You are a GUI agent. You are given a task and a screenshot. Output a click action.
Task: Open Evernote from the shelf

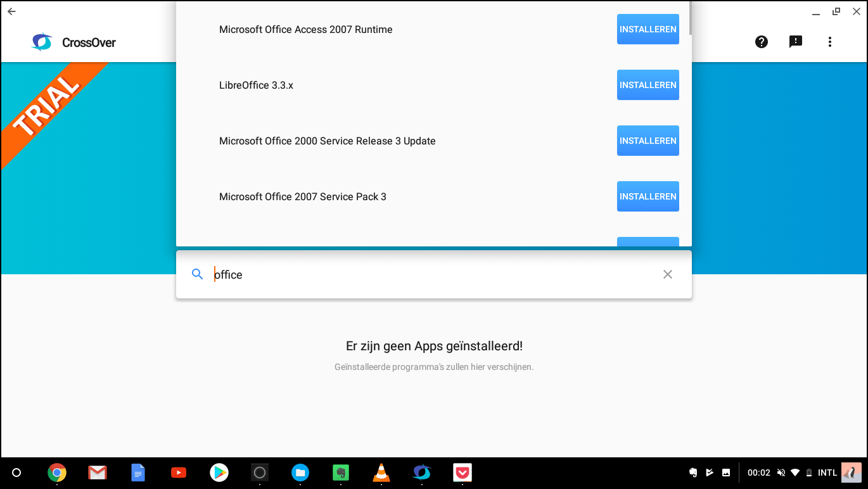click(x=341, y=473)
